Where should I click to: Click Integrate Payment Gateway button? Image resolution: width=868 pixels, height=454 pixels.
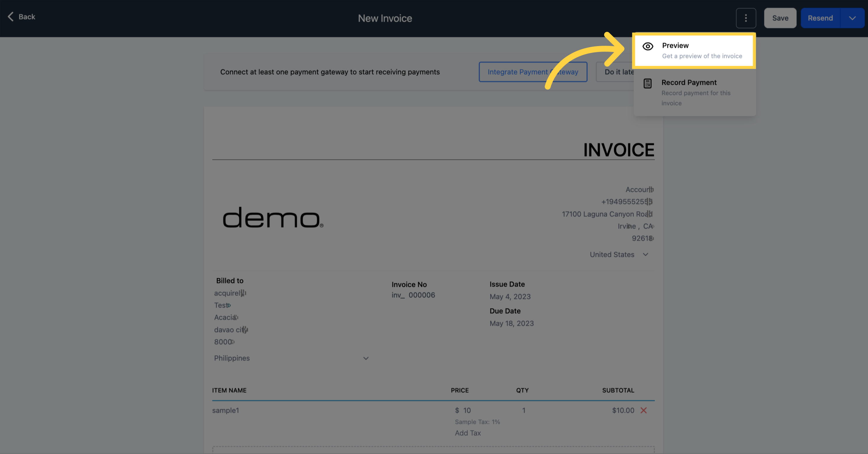click(x=533, y=72)
